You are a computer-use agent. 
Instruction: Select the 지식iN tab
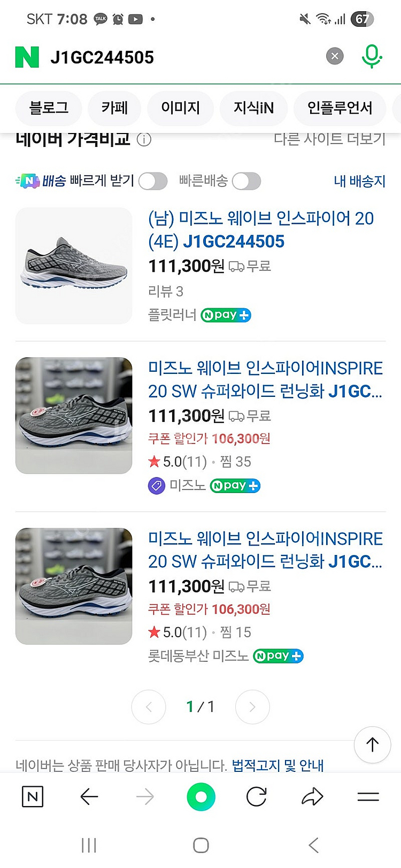coord(253,108)
